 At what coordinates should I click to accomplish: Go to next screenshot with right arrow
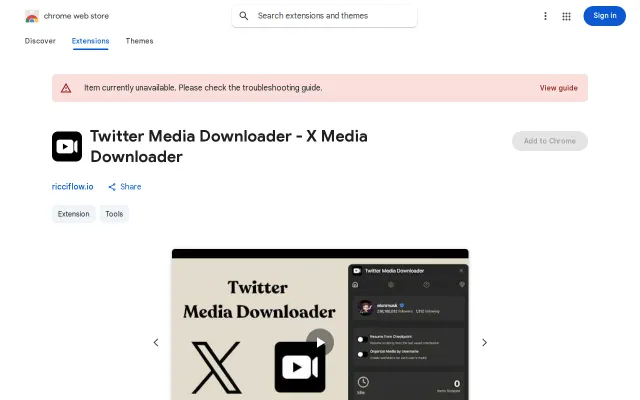tap(484, 342)
